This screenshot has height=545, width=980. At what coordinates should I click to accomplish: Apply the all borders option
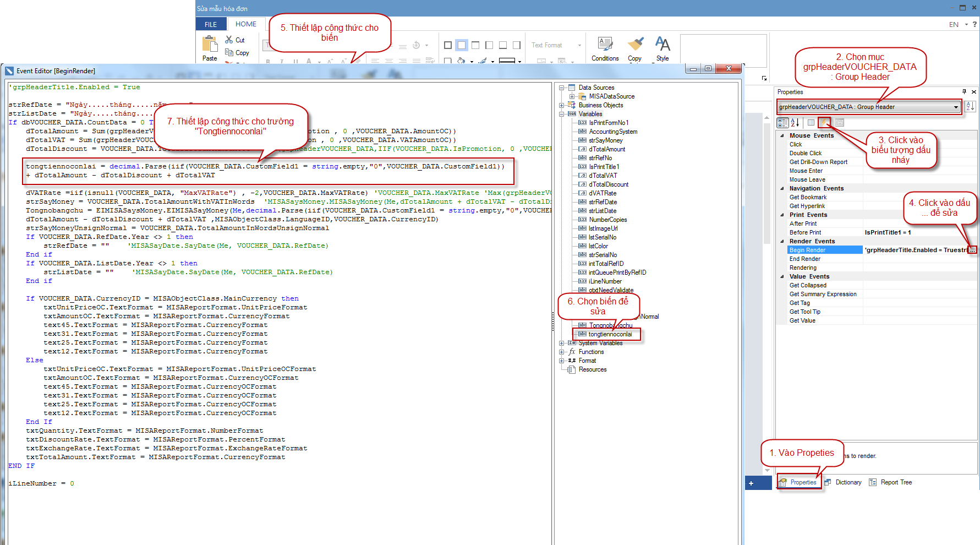448,45
